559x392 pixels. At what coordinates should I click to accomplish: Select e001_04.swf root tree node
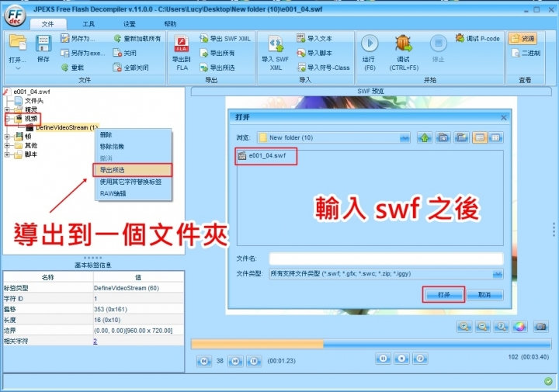31,92
